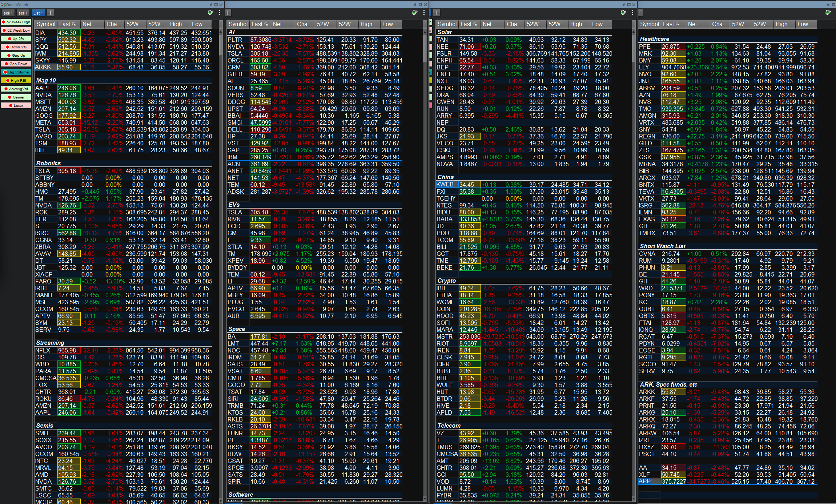Click the plus icon in the AI watchlist panel
The image size is (836, 504).
click(x=228, y=13)
